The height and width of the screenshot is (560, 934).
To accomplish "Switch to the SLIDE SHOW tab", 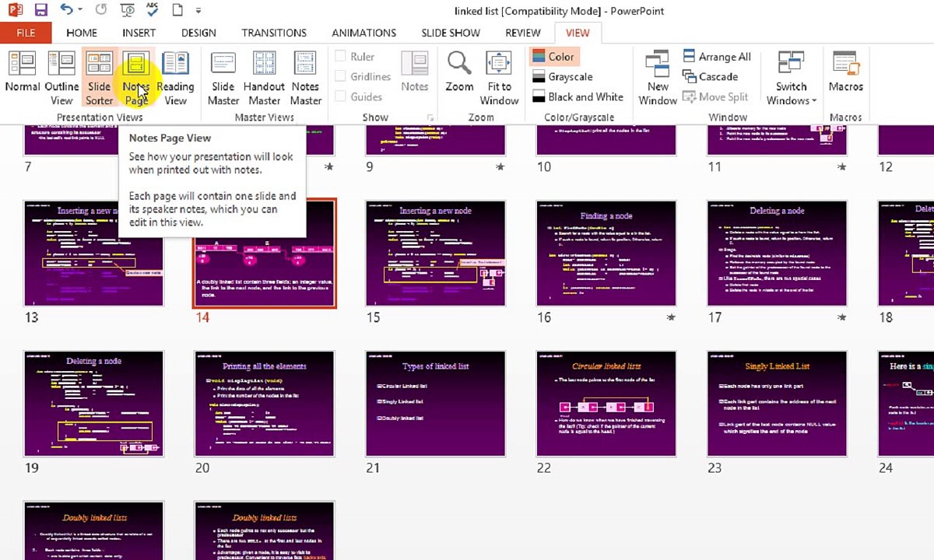I will (452, 33).
